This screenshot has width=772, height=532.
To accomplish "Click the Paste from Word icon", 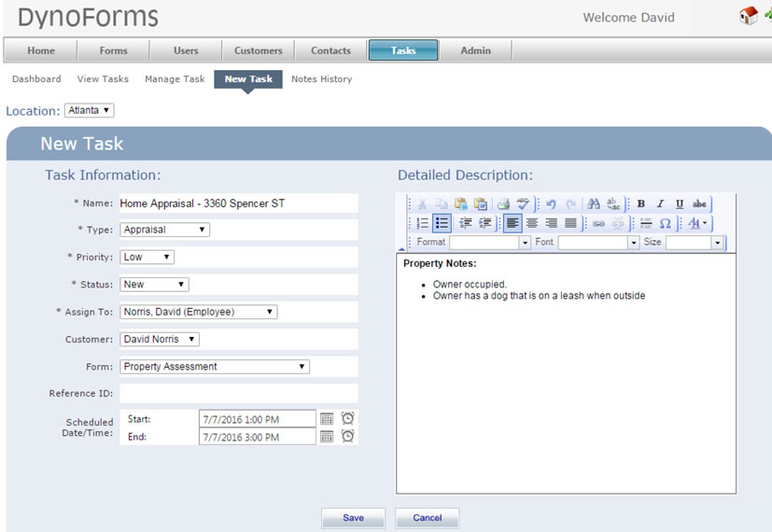I will (x=481, y=203).
